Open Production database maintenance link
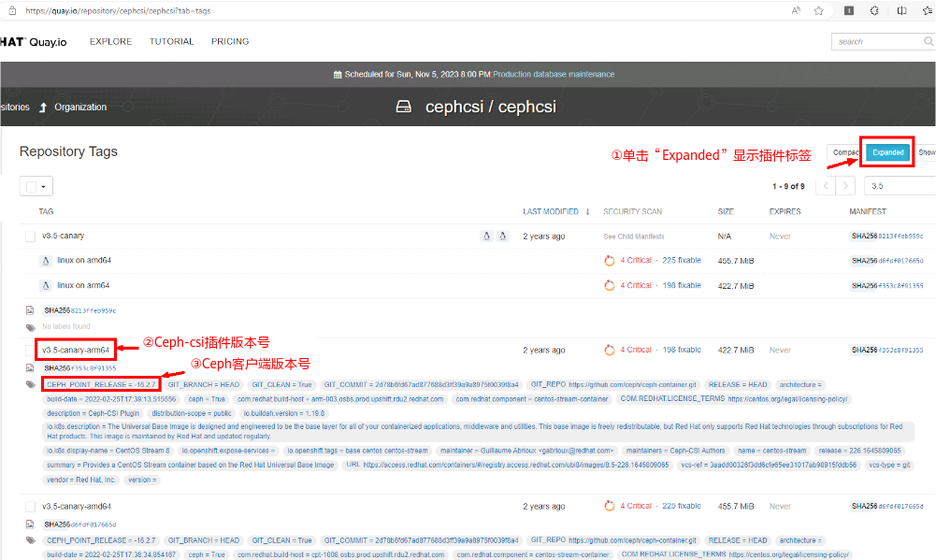Image resolution: width=936 pixels, height=560 pixels. pyautogui.click(x=554, y=75)
